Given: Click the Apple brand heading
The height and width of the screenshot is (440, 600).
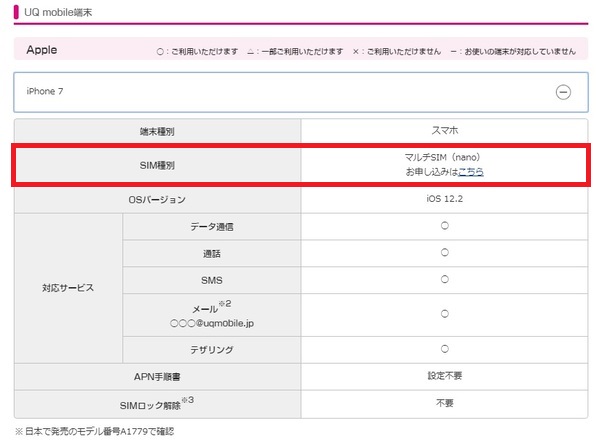Looking at the screenshot, I should click(42, 50).
